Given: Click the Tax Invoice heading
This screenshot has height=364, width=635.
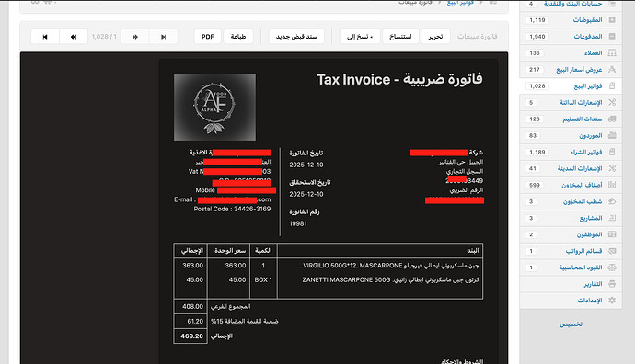Looking at the screenshot, I should (x=399, y=79).
